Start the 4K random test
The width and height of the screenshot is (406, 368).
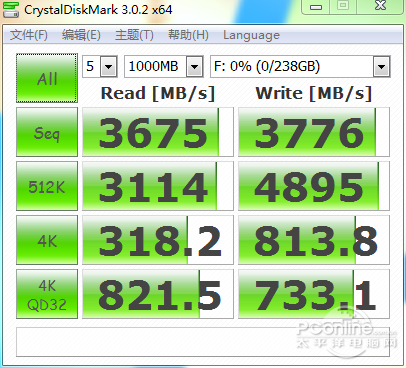[47, 240]
